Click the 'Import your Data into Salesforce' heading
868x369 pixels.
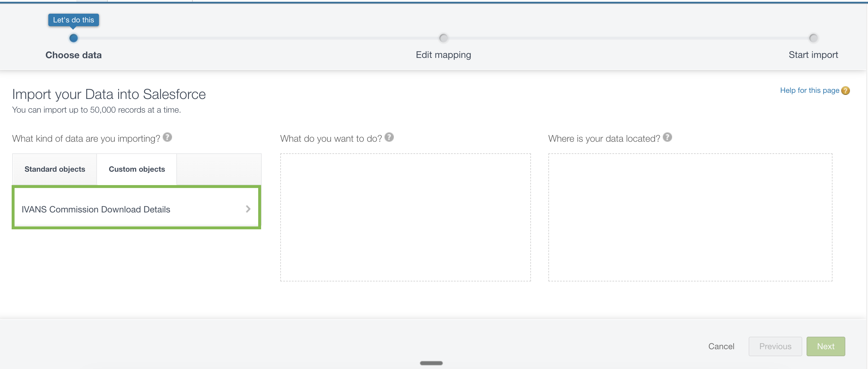(109, 94)
